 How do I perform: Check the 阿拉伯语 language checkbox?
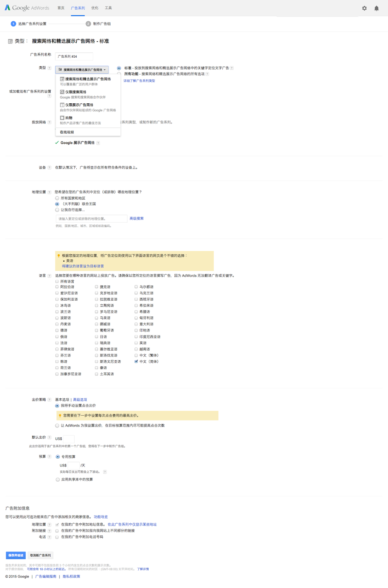click(x=57, y=287)
